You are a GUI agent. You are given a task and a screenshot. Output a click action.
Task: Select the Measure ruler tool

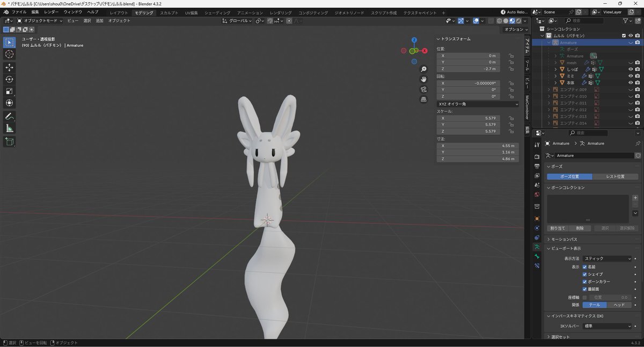[10, 128]
